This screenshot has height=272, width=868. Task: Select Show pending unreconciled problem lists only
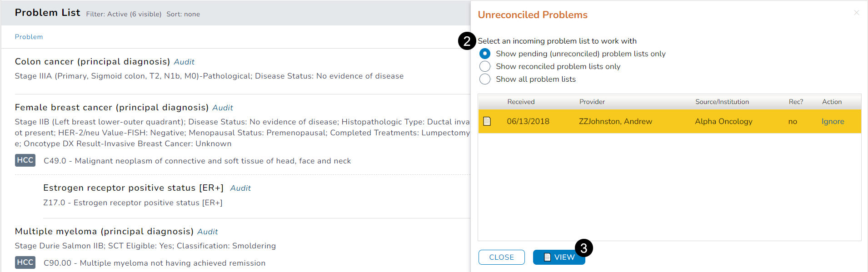click(485, 54)
